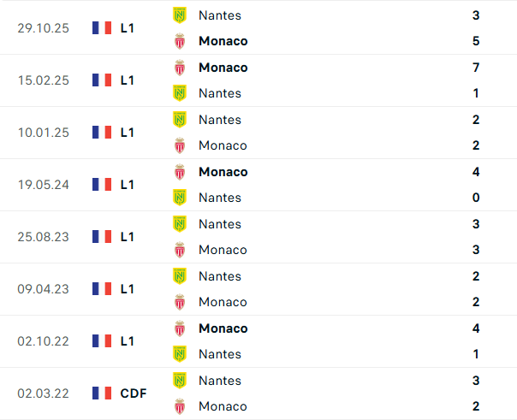The height and width of the screenshot is (420, 517).
Task: Click L1 league label for 15.02.25 match
Action: coord(128,80)
